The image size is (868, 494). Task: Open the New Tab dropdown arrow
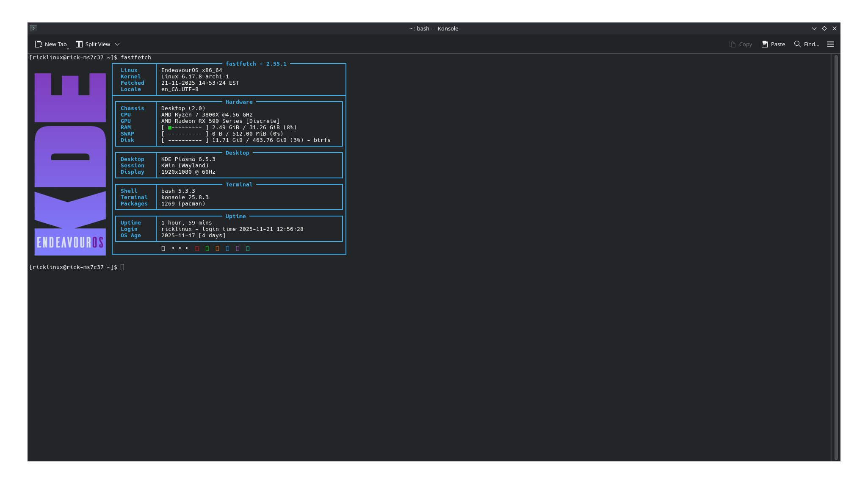pyautogui.click(x=68, y=48)
